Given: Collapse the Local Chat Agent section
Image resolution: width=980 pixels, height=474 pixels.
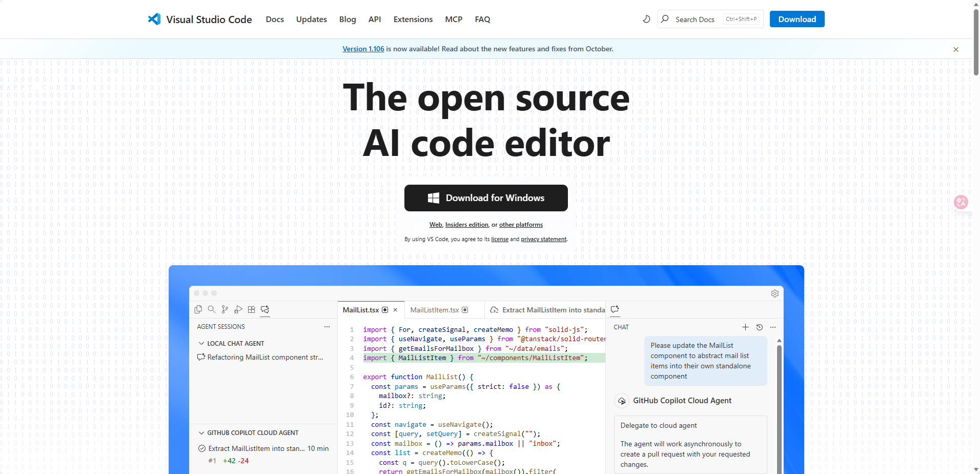Looking at the screenshot, I should click(201, 344).
